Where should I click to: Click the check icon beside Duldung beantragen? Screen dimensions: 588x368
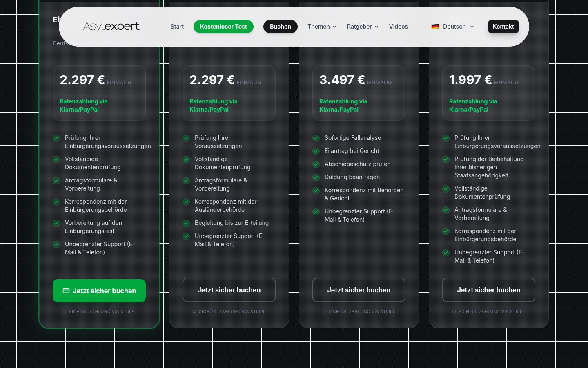click(316, 177)
